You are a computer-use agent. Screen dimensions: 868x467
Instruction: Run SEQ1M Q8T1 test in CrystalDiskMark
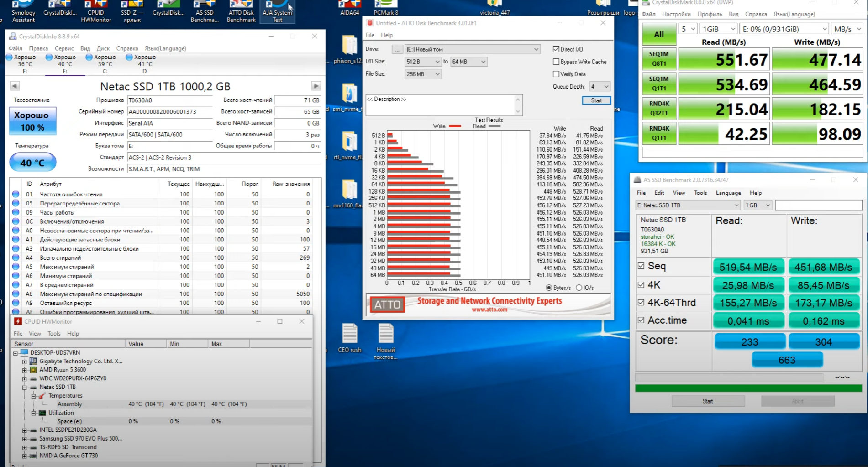click(659, 59)
